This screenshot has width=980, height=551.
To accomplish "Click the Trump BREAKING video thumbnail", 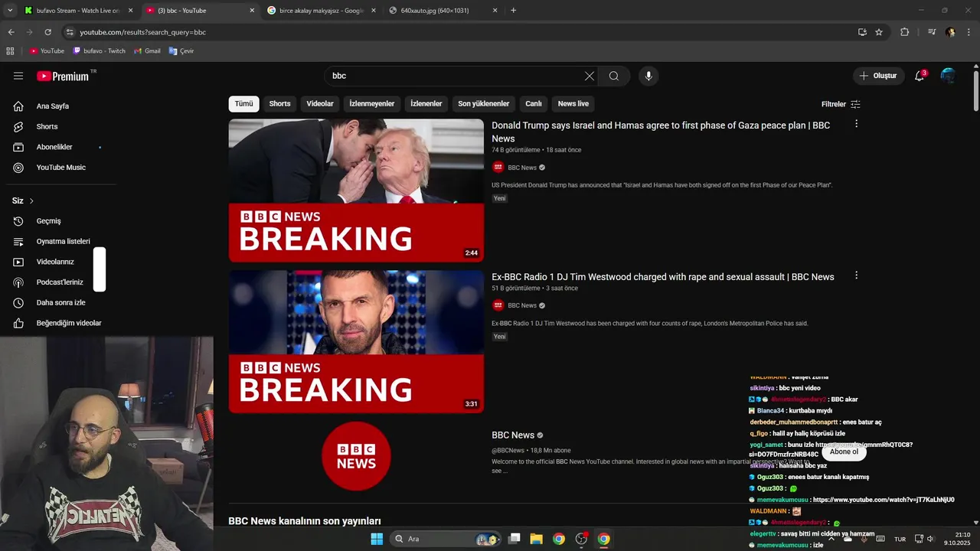I will (356, 191).
